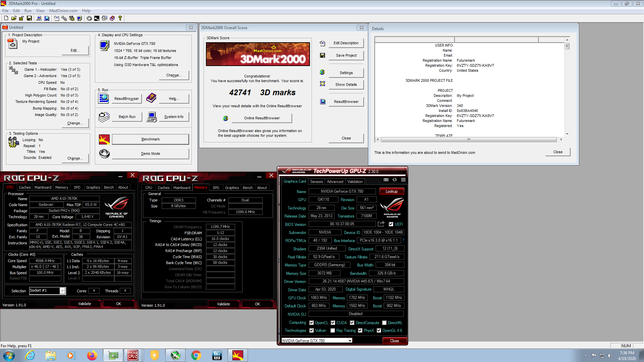Click the Edit button in Project Description
The image size is (644, 362).
[x=75, y=51]
